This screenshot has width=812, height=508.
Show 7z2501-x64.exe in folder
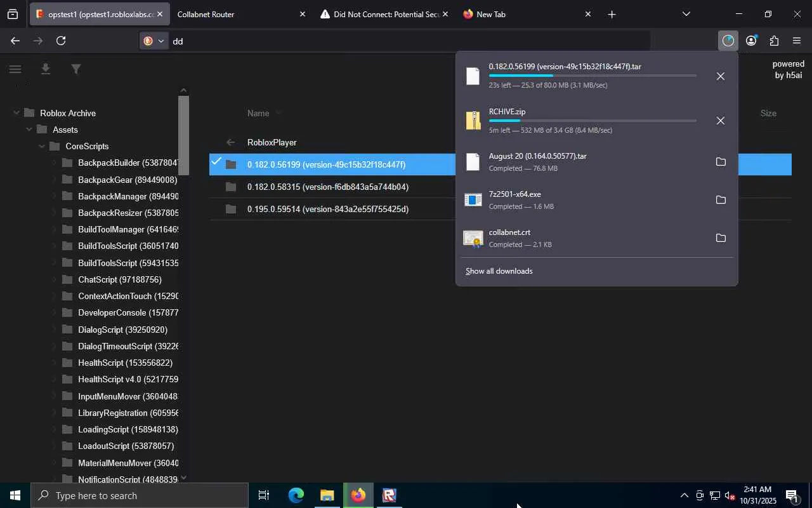pos(721,200)
